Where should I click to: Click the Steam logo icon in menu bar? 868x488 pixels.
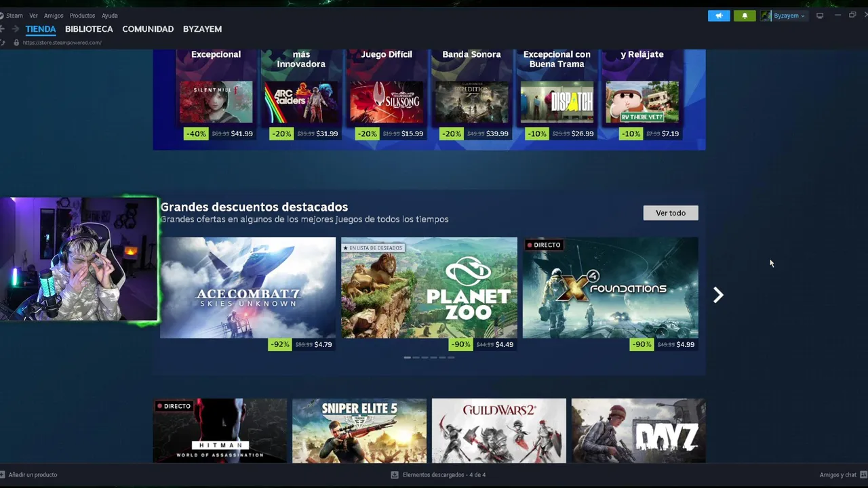click(1, 16)
